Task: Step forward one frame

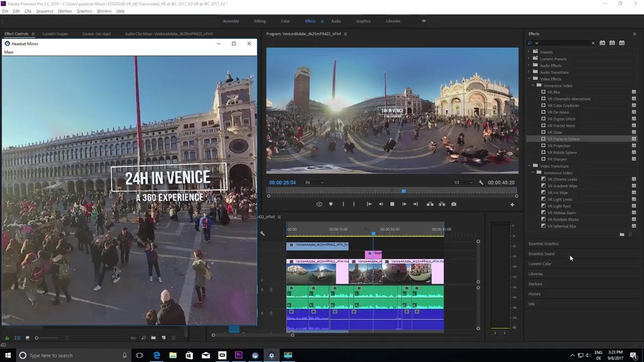Action: point(404,204)
